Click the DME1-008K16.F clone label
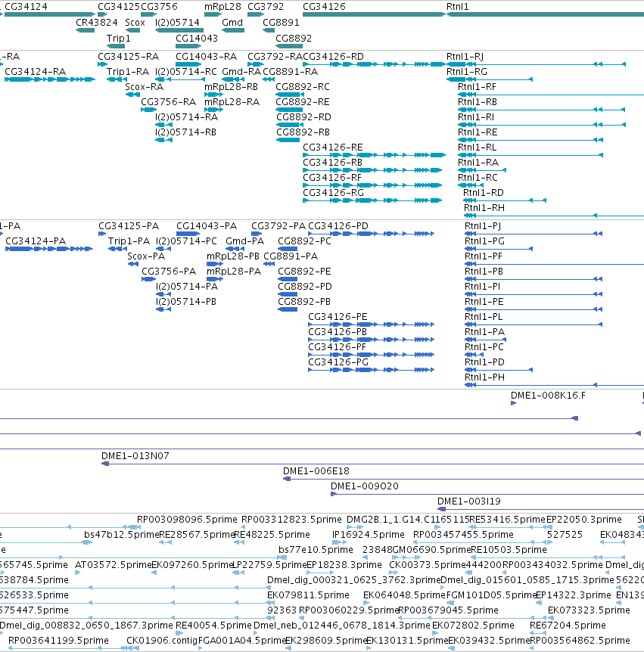This screenshot has height=652, width=644. click(548, 395)
